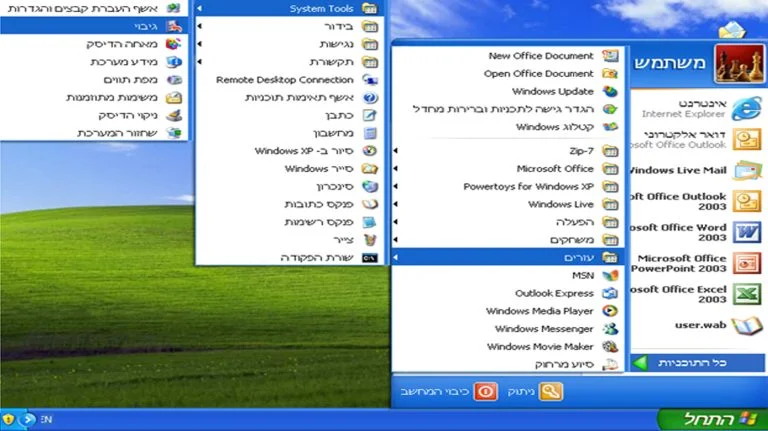Expand the משחקים games folder
This screenshot has height=431, width=768.
coord(508,240)
